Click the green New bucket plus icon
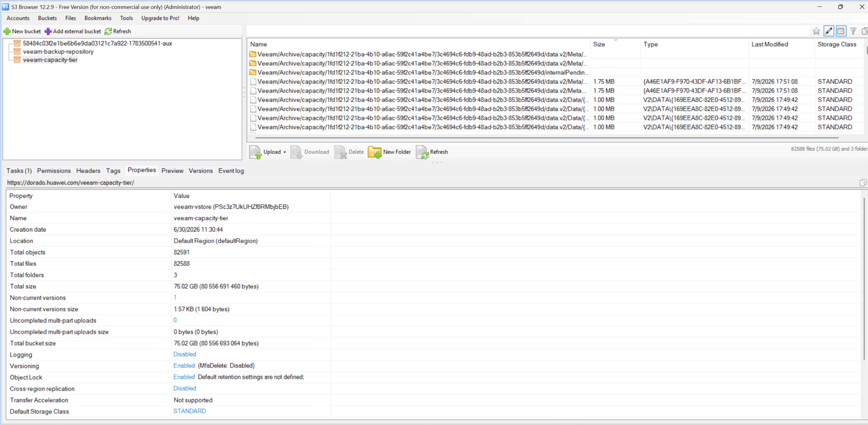Screen dimensions: 868x425 point(7,31)
